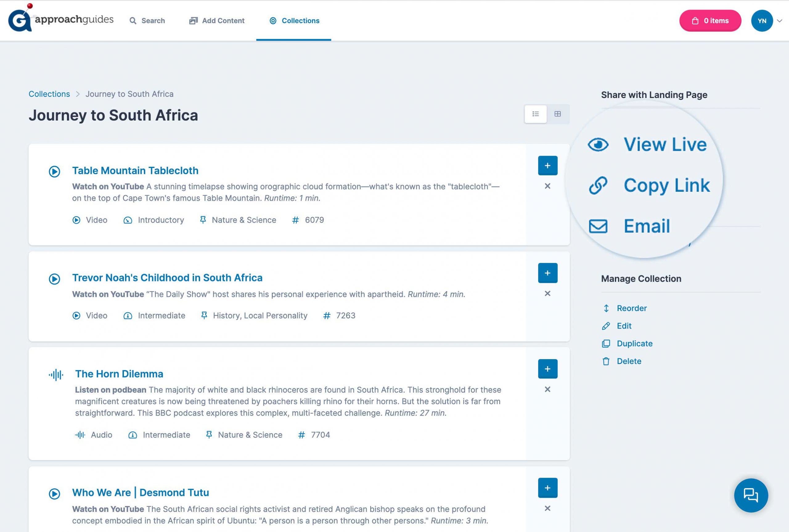Click pin icon in Horn Dilemma tags
This screenshot has width=789, height=532.
click(x=209, y=435)
